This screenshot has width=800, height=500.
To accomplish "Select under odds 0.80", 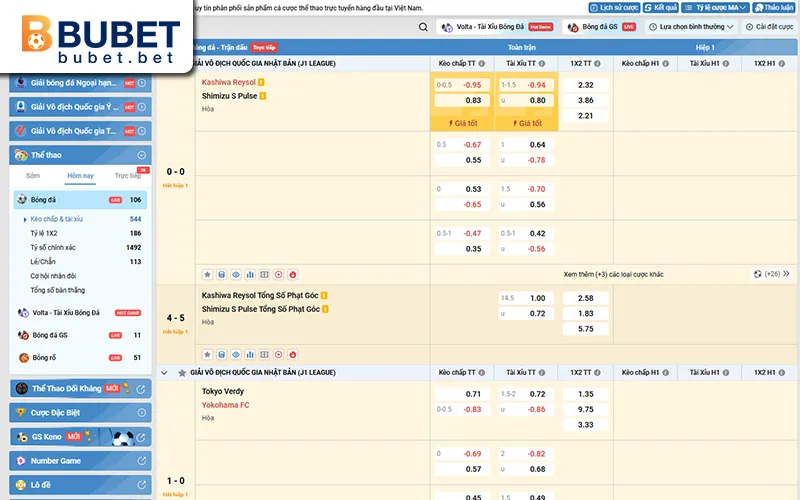I will tap(526, 101).
